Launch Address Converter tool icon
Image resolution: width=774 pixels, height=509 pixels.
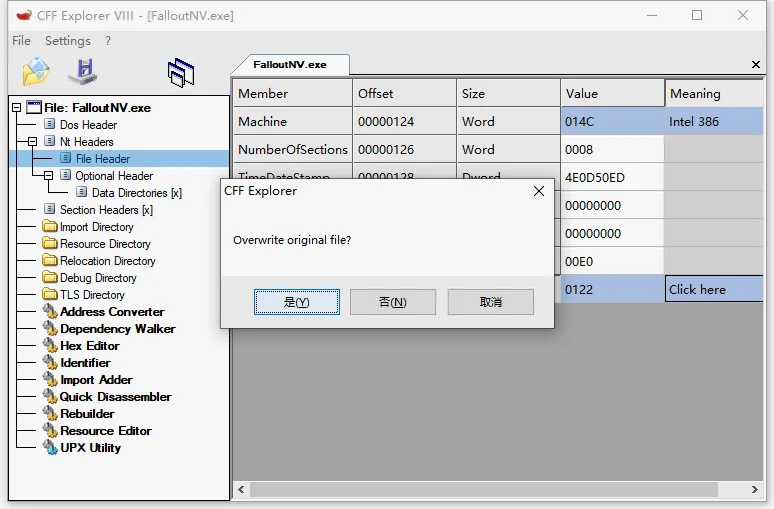[50, 311]
